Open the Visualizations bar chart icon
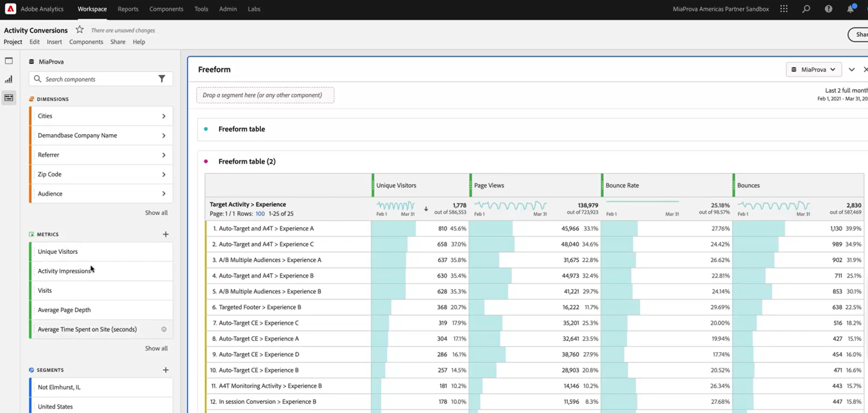The width and height of the screenshot is (868, 413). click(9, 79)
